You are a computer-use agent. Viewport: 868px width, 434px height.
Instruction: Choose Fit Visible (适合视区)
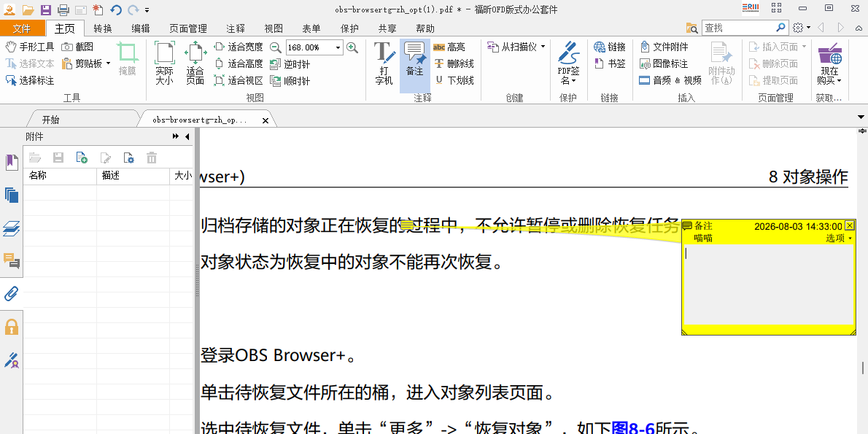(x=239, y=80)
